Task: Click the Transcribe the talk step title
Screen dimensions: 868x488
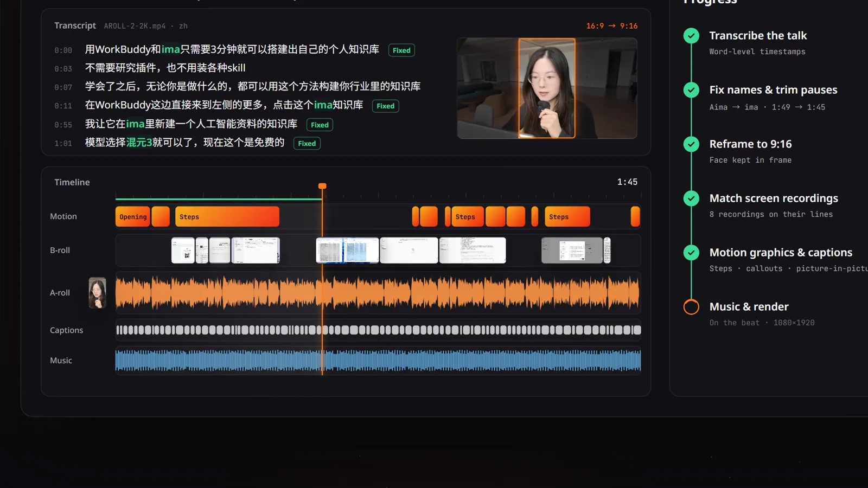Action: tap(758, 36)
